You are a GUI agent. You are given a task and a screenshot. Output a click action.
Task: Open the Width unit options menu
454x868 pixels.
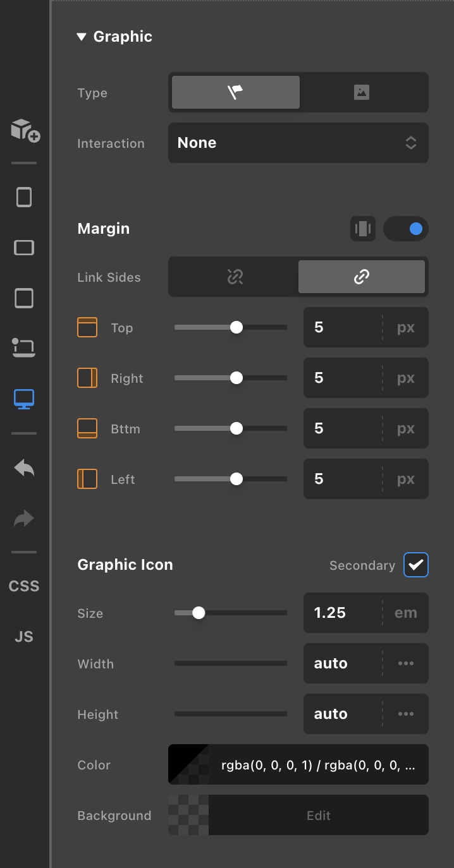point(405,663)
